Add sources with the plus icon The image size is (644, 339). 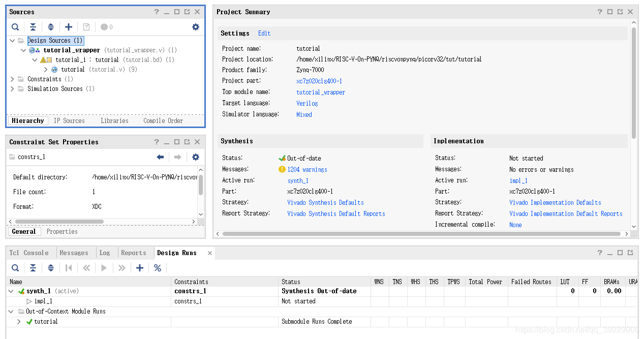[x=69, y=27]
